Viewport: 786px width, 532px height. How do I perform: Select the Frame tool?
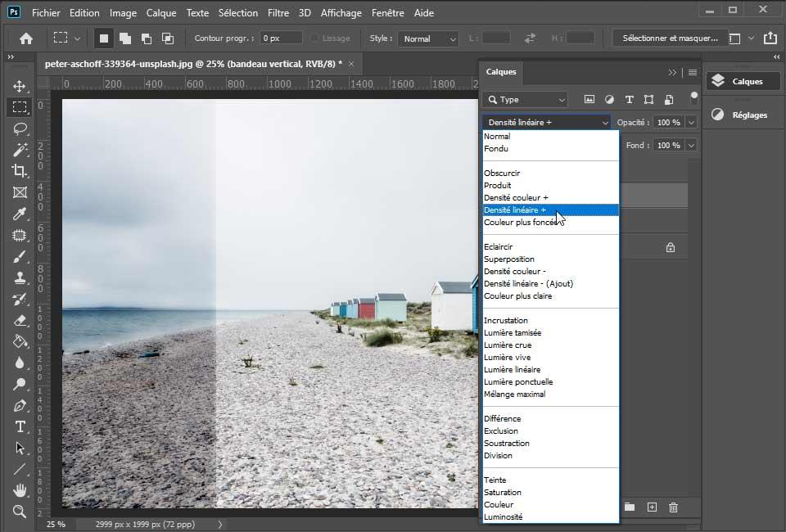(x=20, y=192)
